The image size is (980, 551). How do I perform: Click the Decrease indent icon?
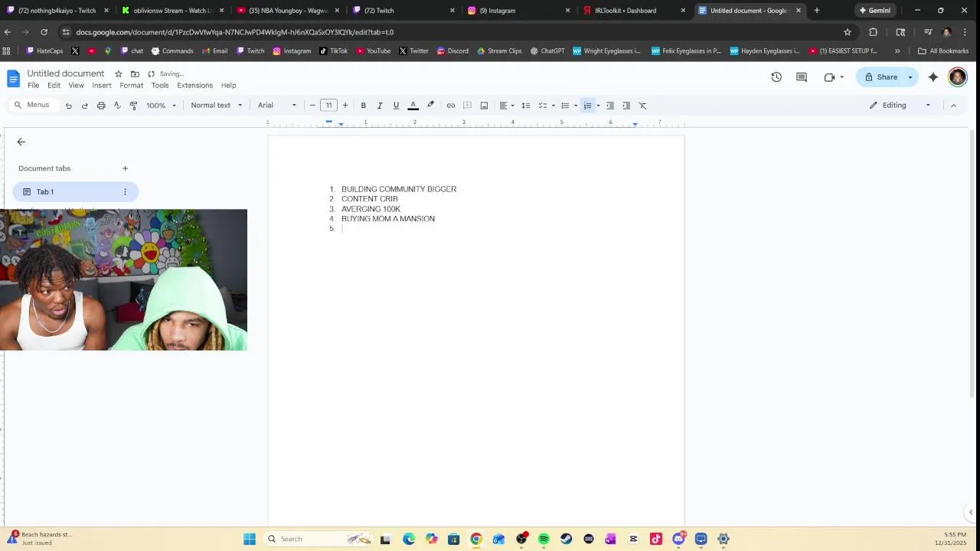pyautogui.click(x=610, y=106)
